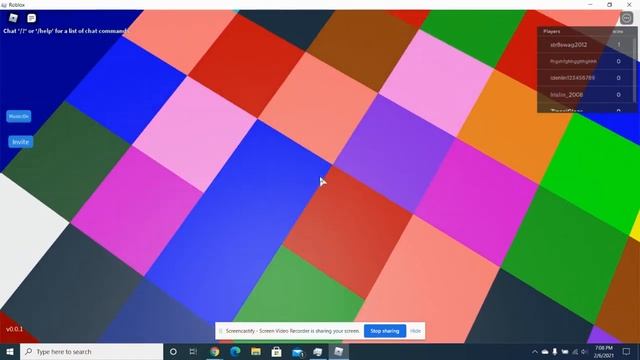Image resolution: width=640 pixels, height=360 pixels.
Task: Click the Players list header
Action: (x=552, y=31)
